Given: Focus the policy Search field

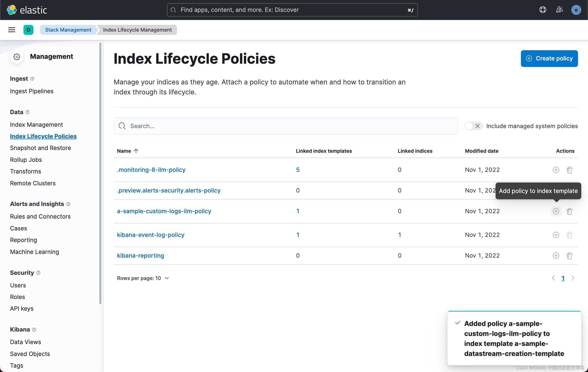Looking at the screenshot, I should pos(285,126).
